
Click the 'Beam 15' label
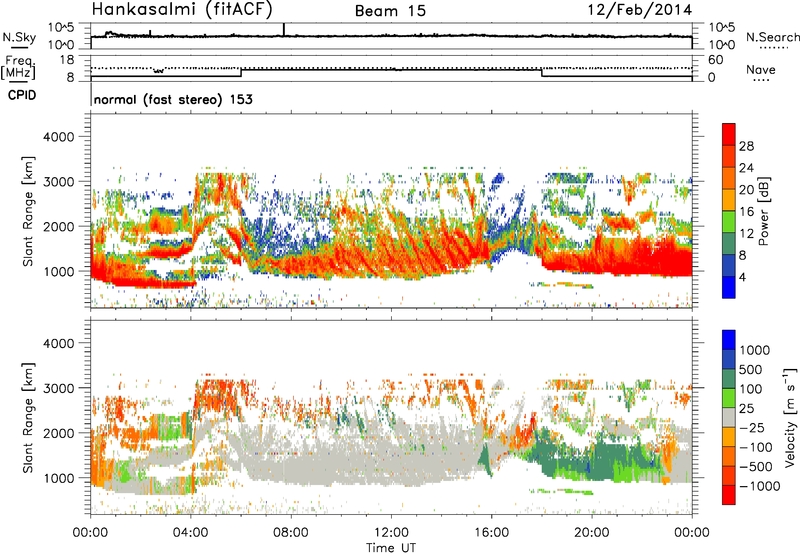pos(390,11)
